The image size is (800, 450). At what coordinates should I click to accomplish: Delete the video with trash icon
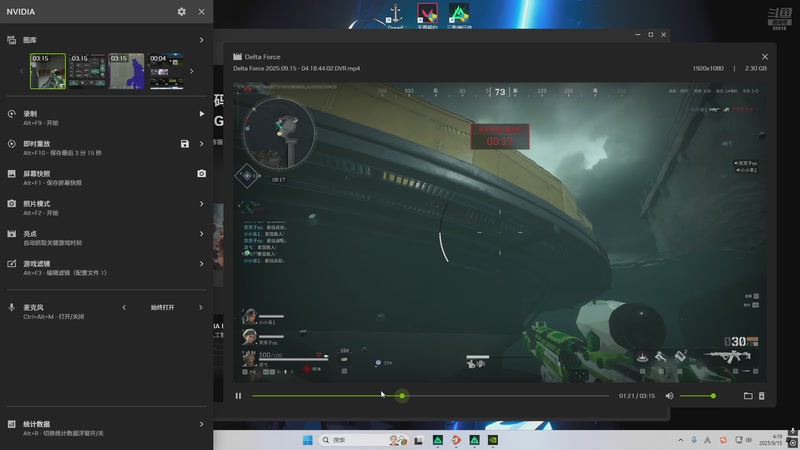click(x=762, y=396)
